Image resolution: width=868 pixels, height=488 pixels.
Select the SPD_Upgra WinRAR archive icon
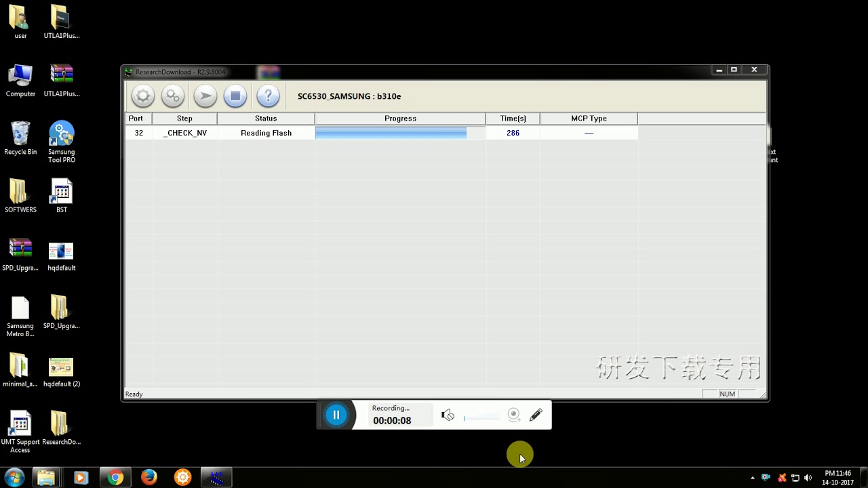[20, 254]
